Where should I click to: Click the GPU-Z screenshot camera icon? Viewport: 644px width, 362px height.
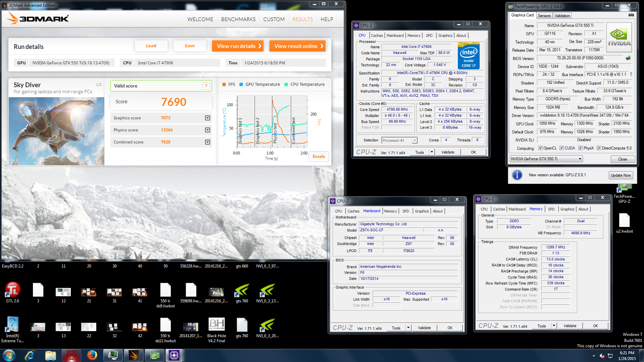click(631, 15)
